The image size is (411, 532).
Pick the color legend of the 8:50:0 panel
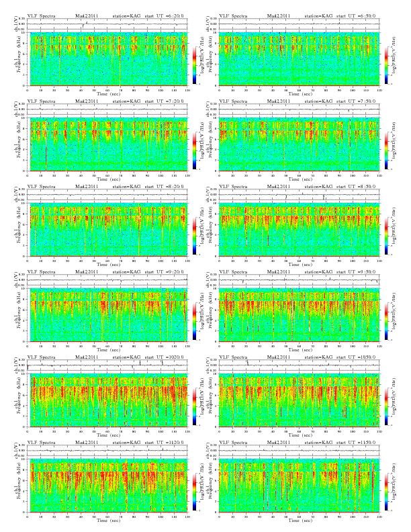coord(387,236)
